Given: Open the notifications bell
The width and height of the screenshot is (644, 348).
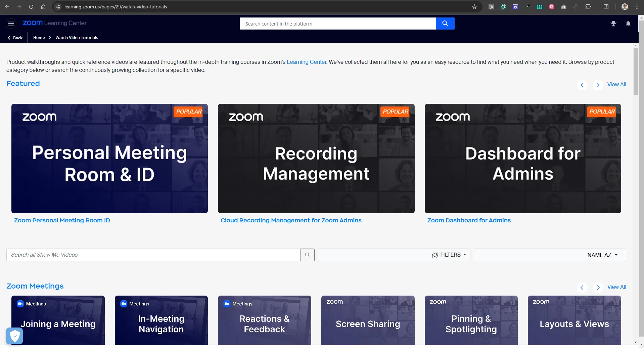Looking at the screenshot, I should pos(628,24).
